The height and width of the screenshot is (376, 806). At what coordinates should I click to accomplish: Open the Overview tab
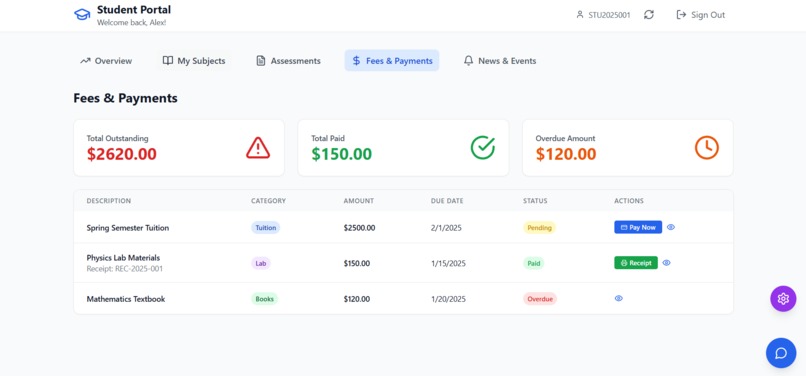coord(106,61)
